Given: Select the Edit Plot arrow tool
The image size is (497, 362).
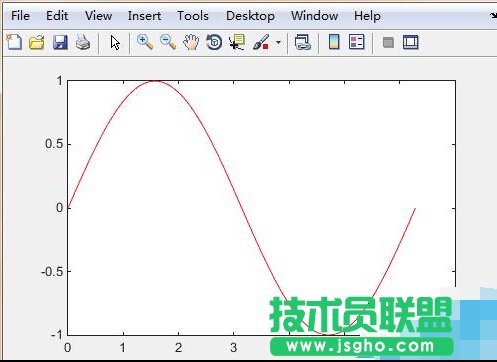Looking at the screenshot, I should [115, 43].
